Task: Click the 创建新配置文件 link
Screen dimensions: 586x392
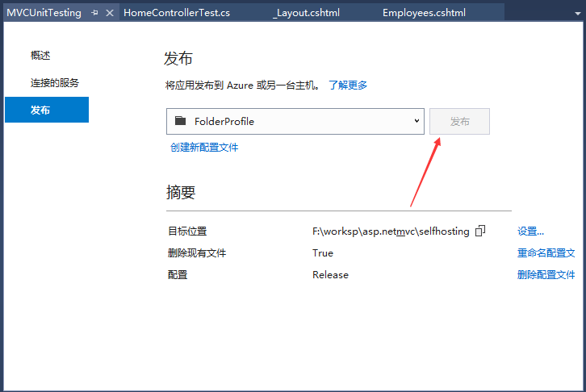Action: click(204, 147)
